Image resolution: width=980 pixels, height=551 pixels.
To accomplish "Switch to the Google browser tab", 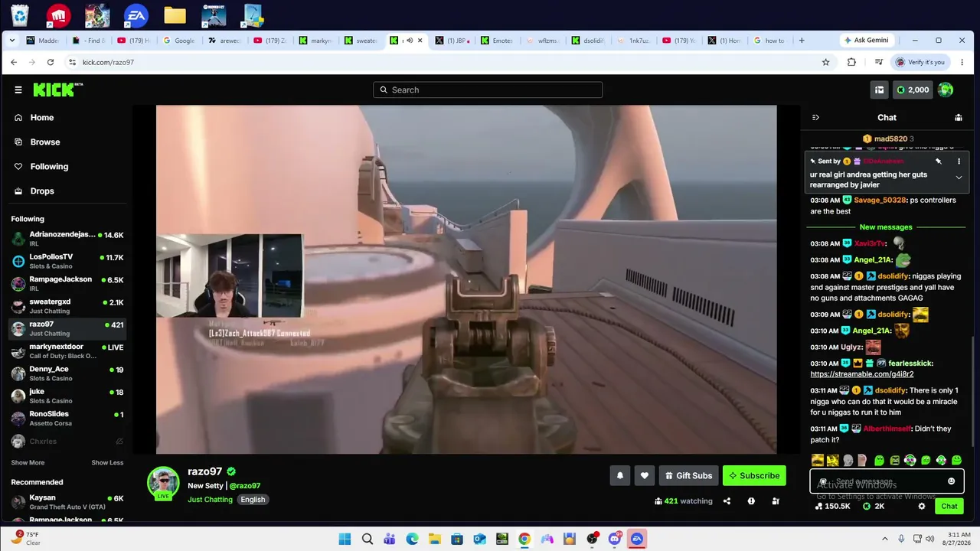I will pos(180,41).
